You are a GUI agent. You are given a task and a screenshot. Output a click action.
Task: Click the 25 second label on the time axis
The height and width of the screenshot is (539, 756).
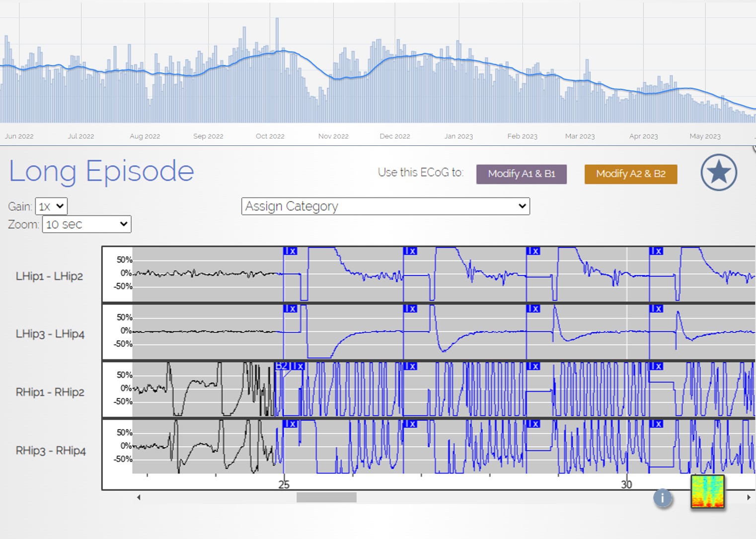point(284,484)
